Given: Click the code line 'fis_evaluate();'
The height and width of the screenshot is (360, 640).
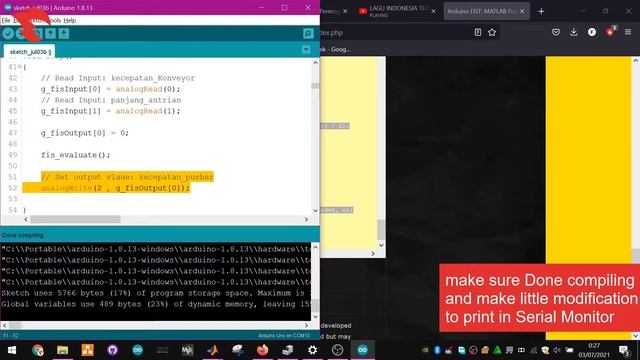Looking at the screenshot, I should [x=76, y=155].
